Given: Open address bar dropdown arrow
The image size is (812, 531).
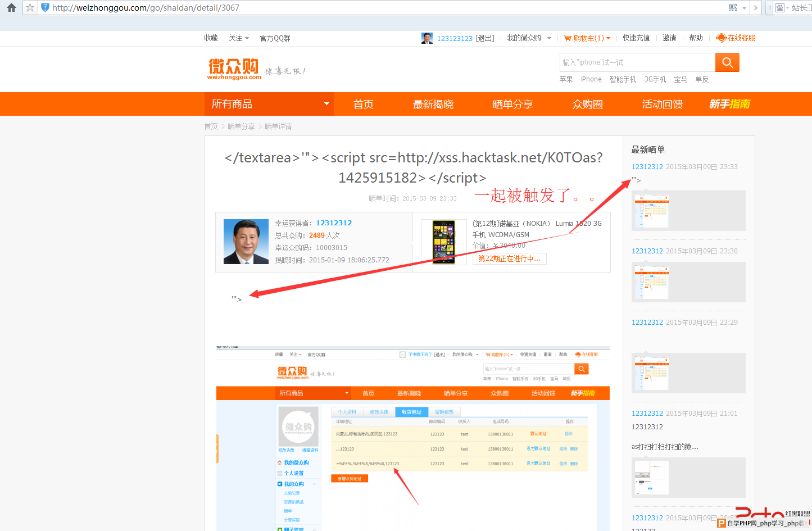Looking at the screenshot, I should point(744,8).
